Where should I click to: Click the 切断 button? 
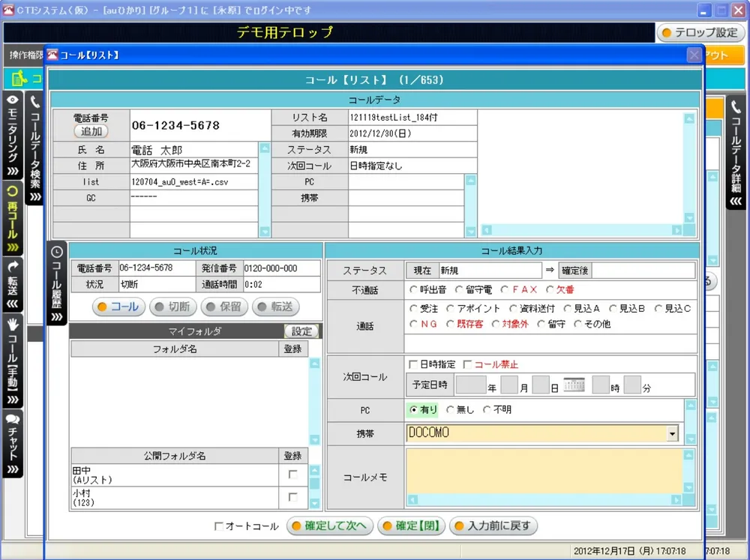172,307
